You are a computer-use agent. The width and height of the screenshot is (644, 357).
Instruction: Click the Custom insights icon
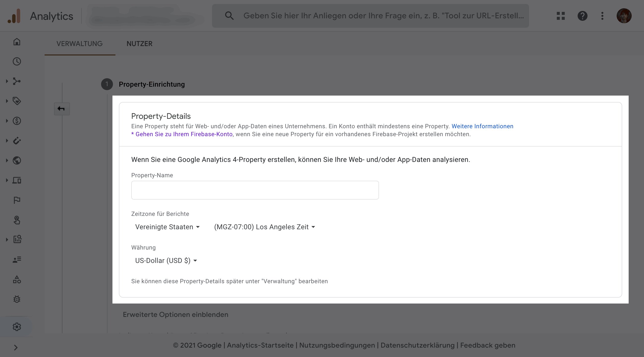pyautogui.click(x=17, y=240)
